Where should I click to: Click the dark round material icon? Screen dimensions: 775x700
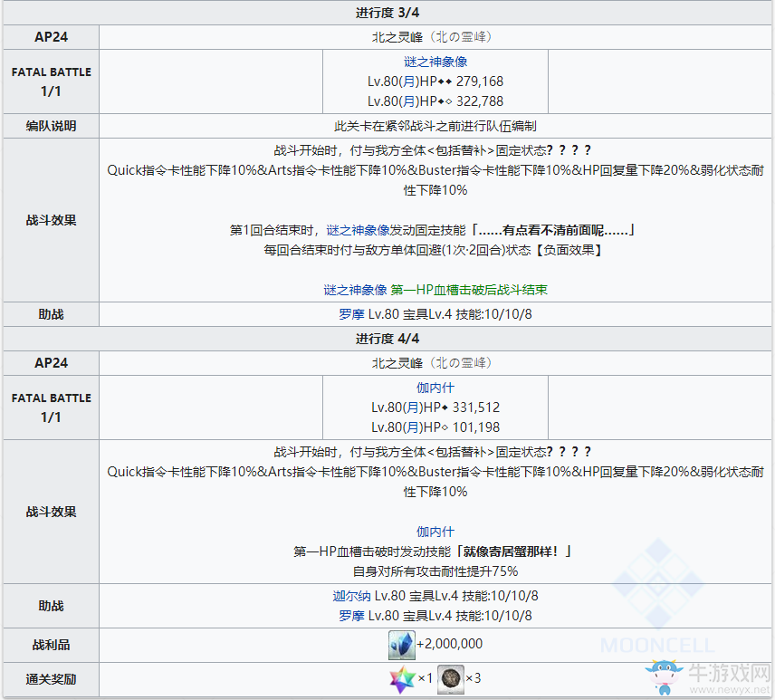point(450,679)
